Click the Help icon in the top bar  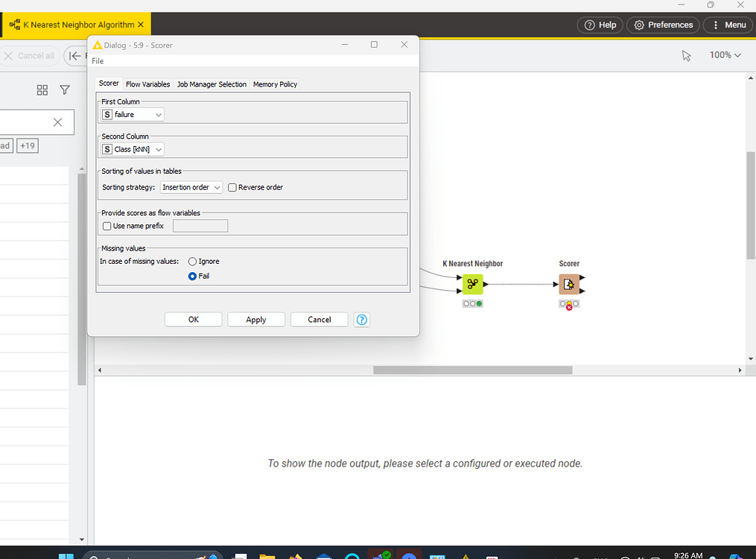pyautogui.click(x=600, y=25)
